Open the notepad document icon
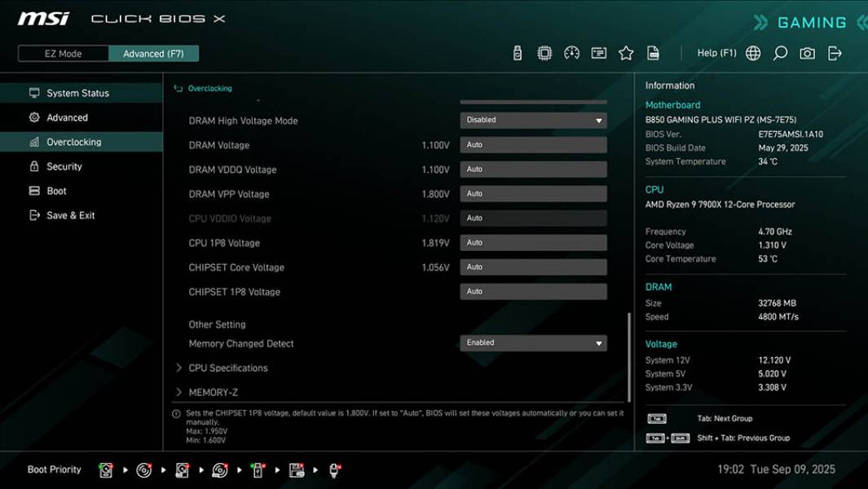This screenshot has height=489, width=868. pyautogui.click(x=654, y=52)
